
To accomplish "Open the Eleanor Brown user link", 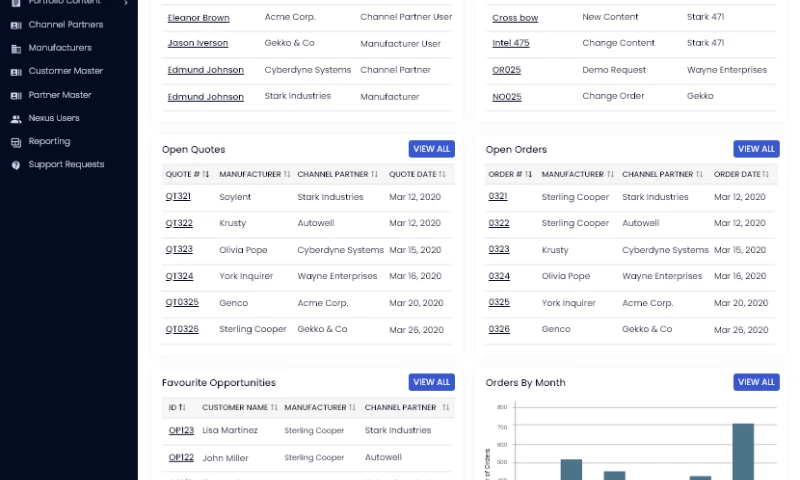I will (198, 18).
